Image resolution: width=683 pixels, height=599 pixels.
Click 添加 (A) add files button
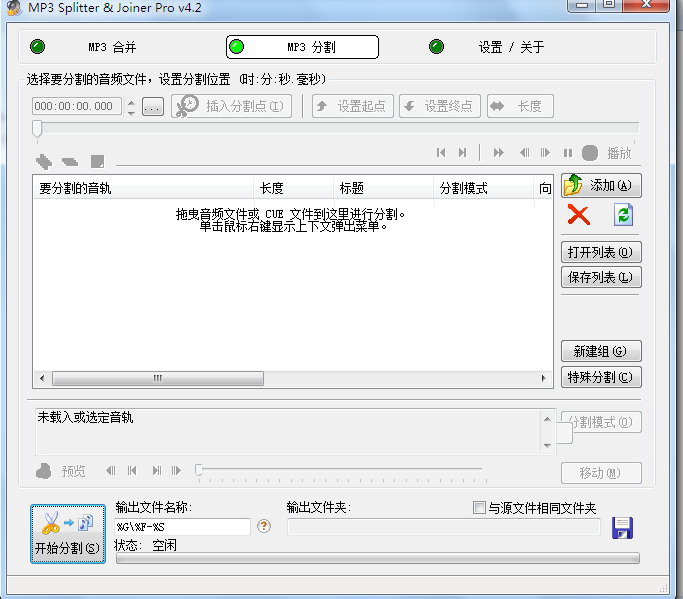[x=601, y=186]
